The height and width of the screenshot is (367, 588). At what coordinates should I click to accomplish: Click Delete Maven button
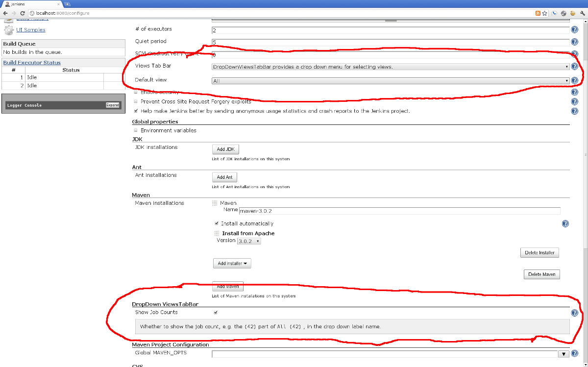[x=542, y=274]
